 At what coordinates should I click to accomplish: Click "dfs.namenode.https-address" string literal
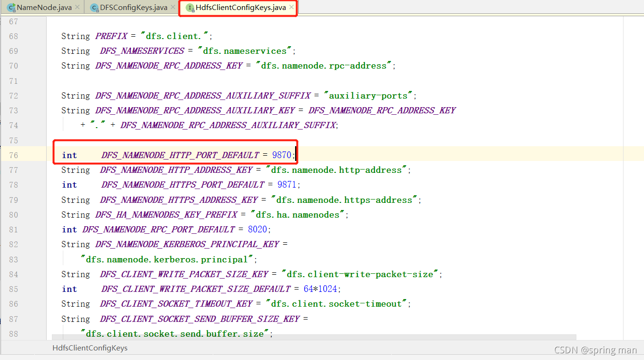coord(344,200)
